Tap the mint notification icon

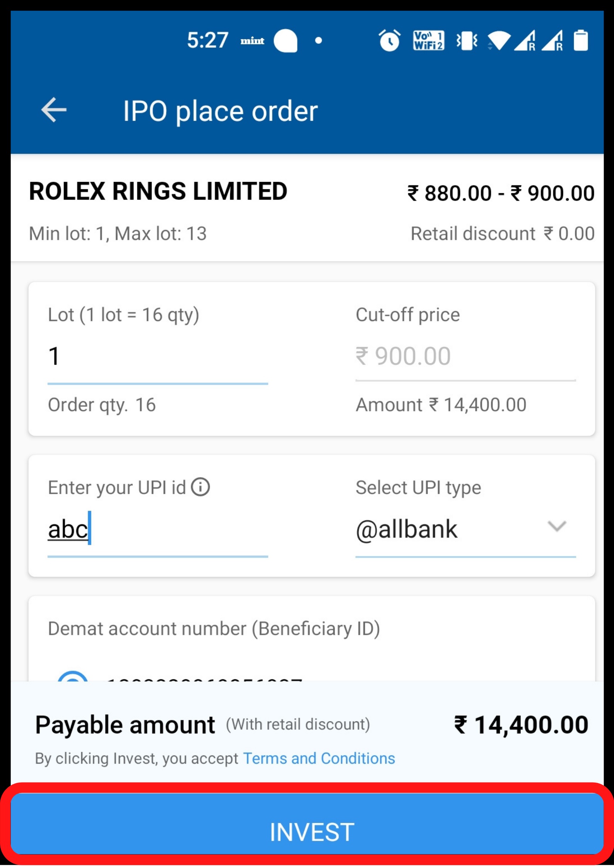252,41
